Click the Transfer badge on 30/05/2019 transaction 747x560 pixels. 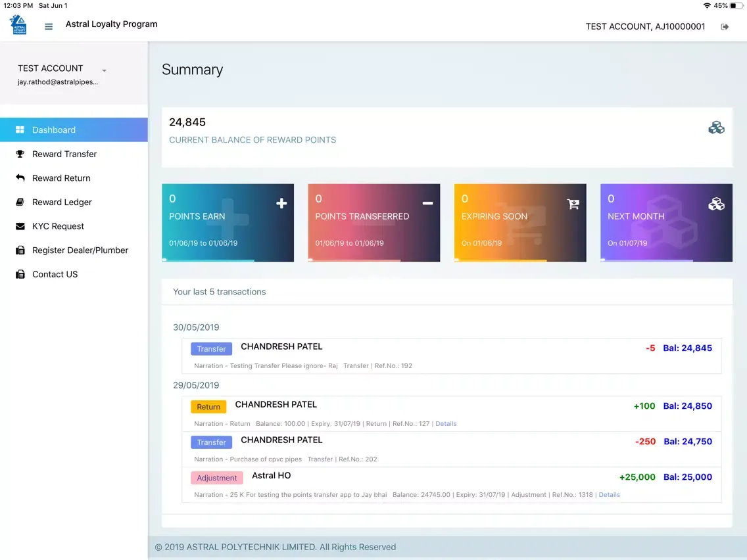(212, 348)
